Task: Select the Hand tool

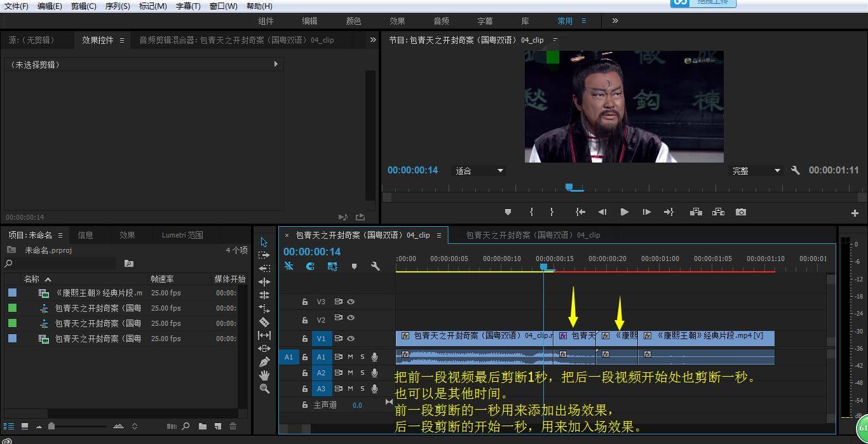Action: (x=264, y=375)
